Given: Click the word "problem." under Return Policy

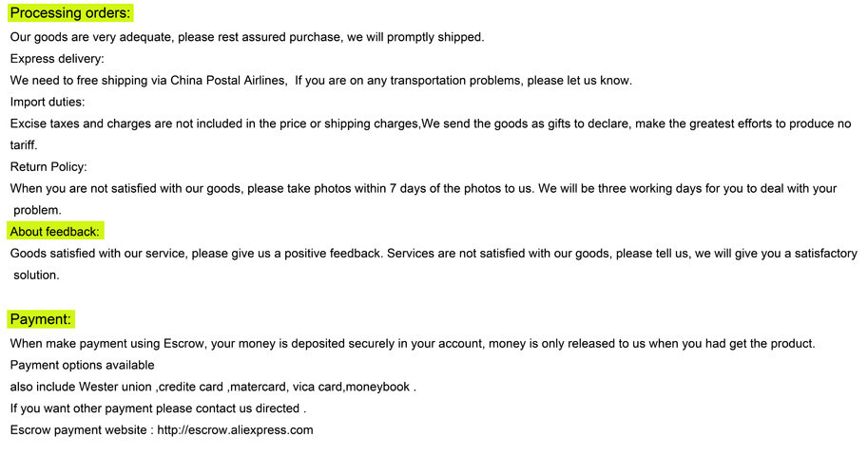Looking at the screenshot, I should [x=37, y=210].
